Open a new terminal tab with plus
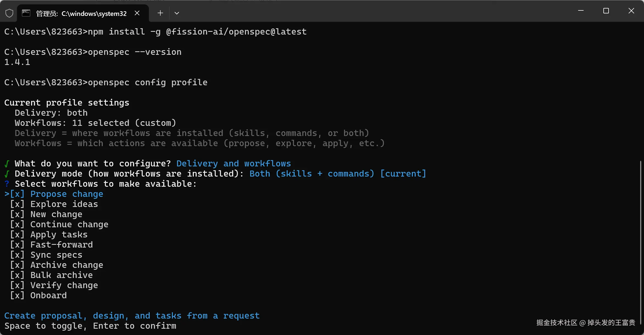This screenshot has height=335, width=644. pyautogui.click(x=160, y=13)
